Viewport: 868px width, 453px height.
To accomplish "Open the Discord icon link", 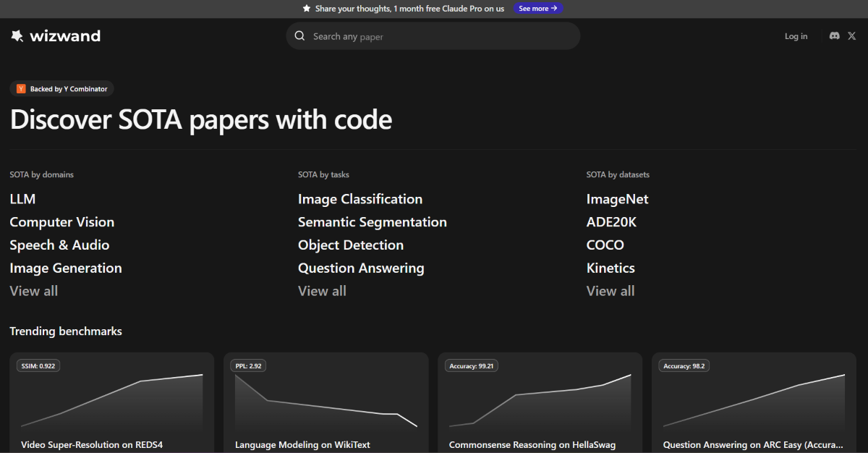I will (x=834, y=36).
